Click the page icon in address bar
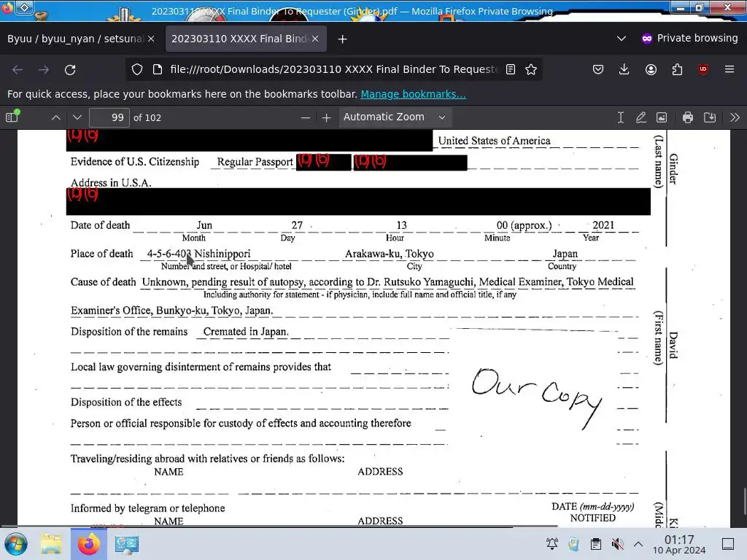The width and height of the screenshot is (747, 560). (x=158, y=69)
